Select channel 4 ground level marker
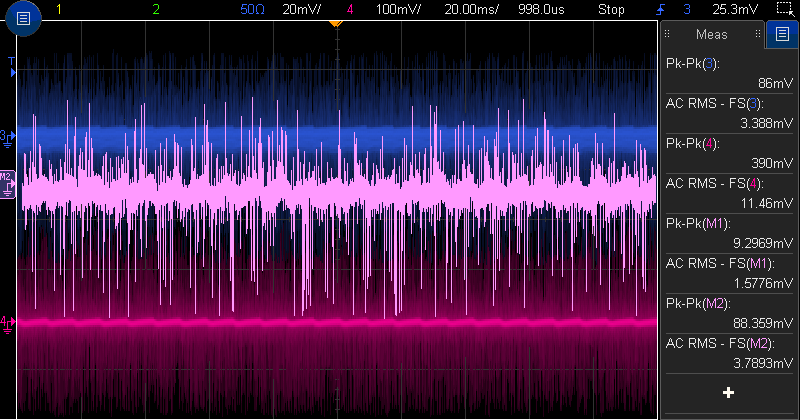Image resolution: width=800 pixels, height=420 pixels. click(8, 324)
